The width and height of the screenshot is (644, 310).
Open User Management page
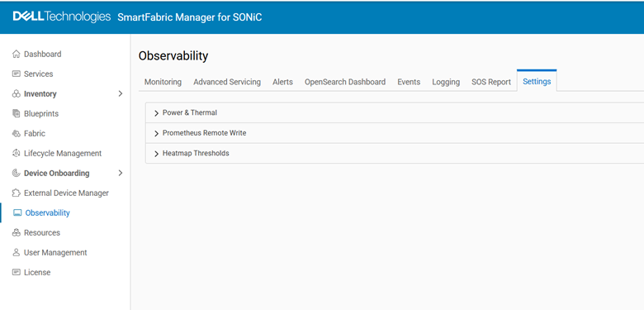[55, 252]
